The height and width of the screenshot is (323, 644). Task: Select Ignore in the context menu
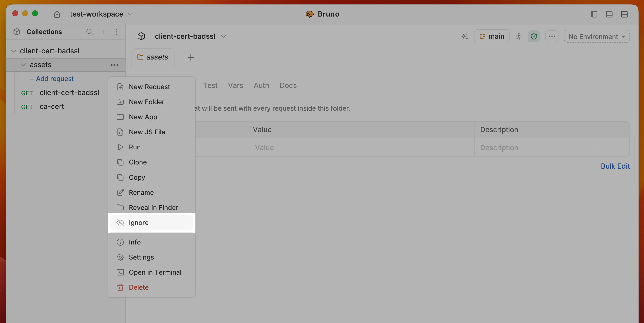[x=151, y=222]
